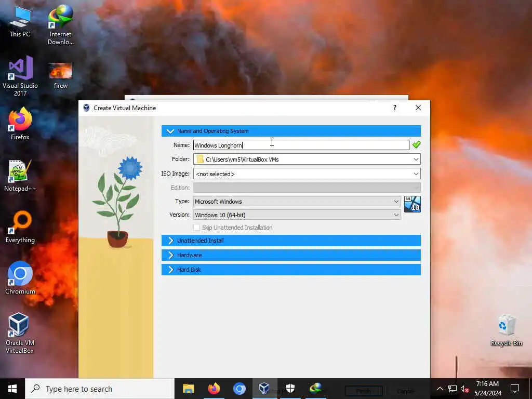532x399 pixels.
Task: Click the muted volume tray icon
Action: click(465, 389)
